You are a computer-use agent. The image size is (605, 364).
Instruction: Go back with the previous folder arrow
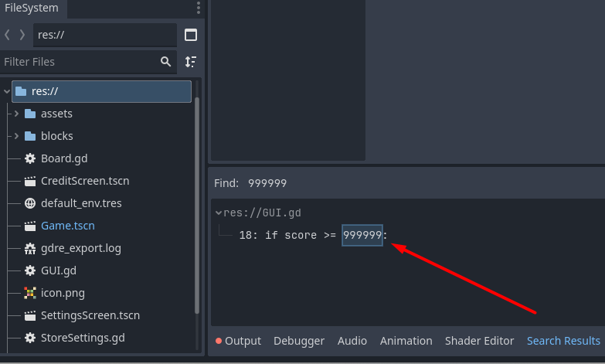8,35
